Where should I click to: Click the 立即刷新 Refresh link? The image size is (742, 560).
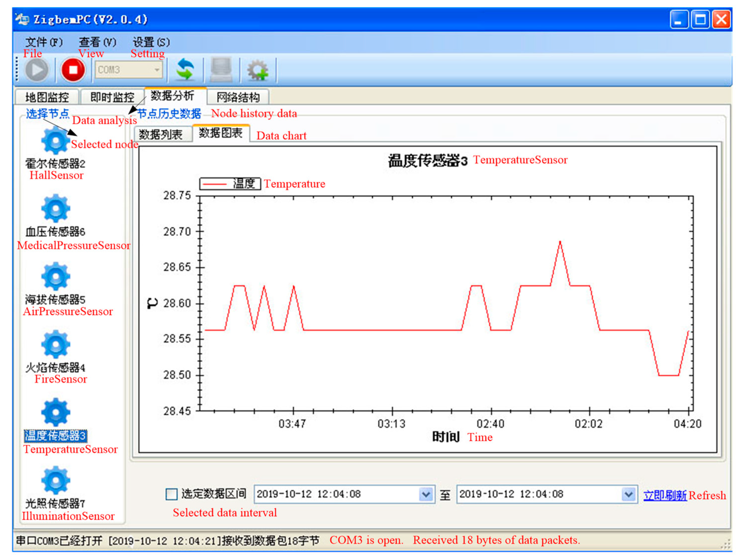665,495
